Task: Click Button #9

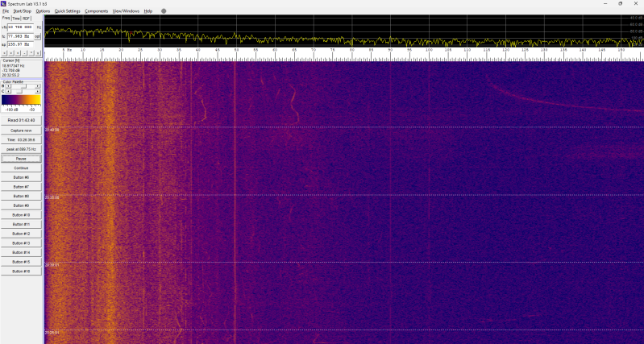Action: [x=21, y=205]
